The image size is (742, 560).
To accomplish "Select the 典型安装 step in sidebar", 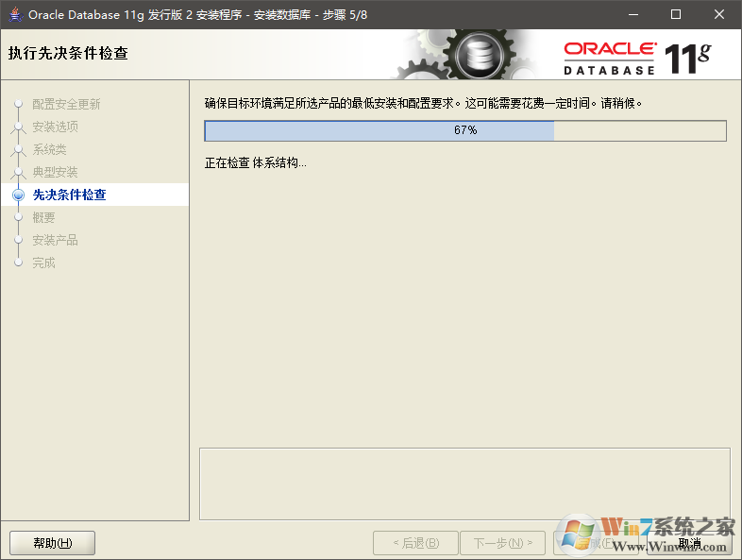I will coord(55,172).
